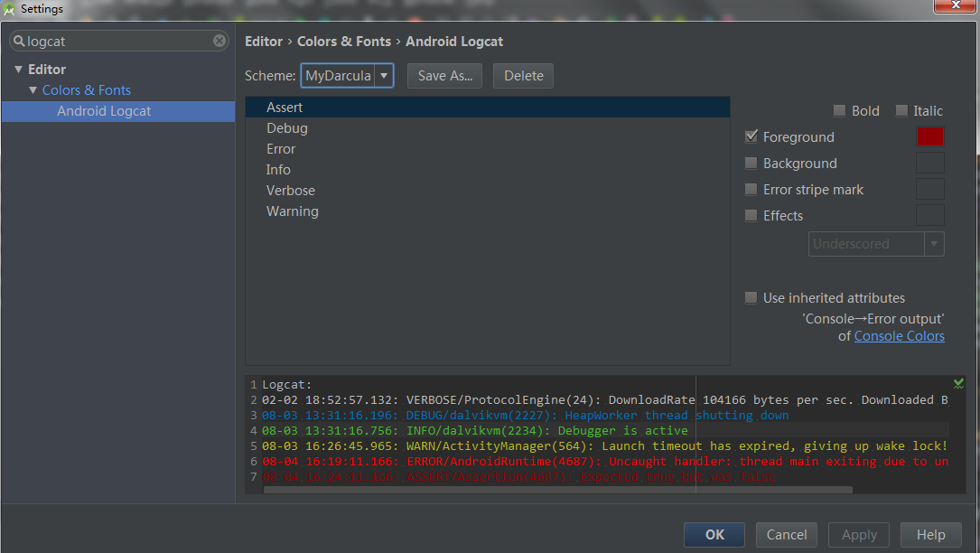
Task: Close the Settings window
Action: 955,5
